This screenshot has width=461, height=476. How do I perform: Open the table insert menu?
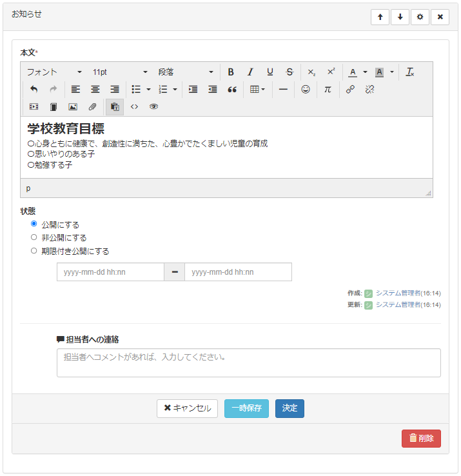click(257, 90)
